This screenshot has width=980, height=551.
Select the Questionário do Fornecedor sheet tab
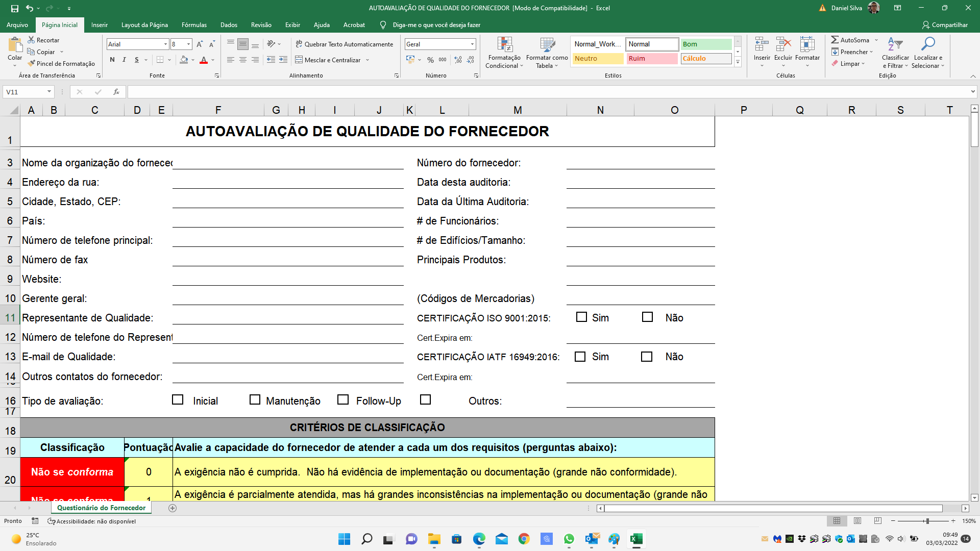click(x=101, y=508)
